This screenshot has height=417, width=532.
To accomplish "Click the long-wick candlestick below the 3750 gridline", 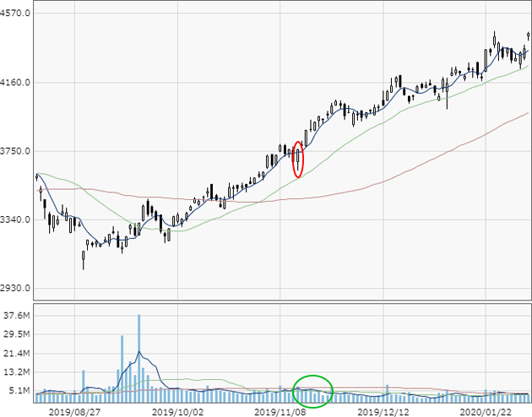I will tap(298, 159).
